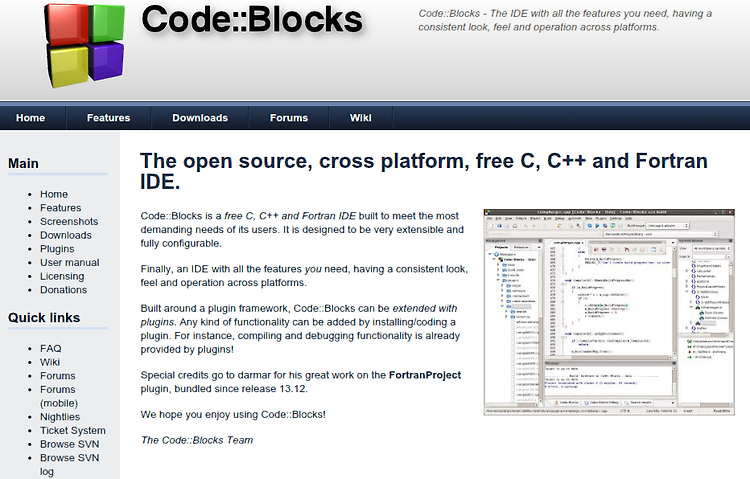Go to the Downloads navigation tab

[200, 118]
